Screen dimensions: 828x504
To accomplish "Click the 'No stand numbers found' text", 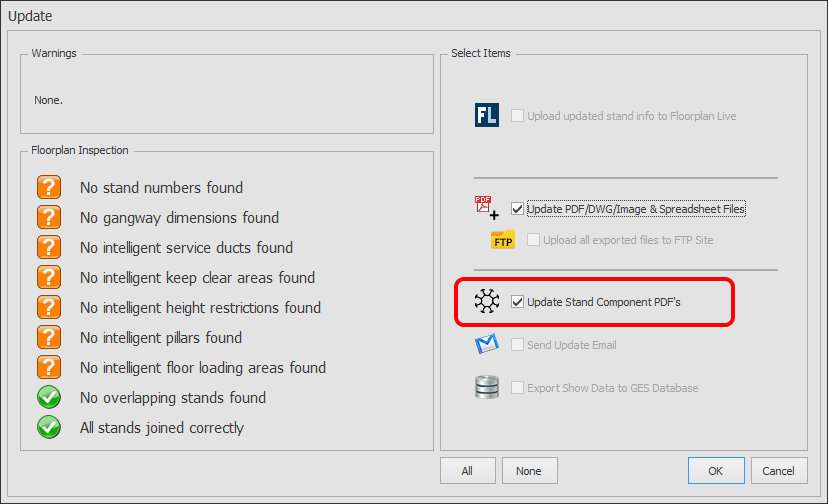I will [162, 188].
